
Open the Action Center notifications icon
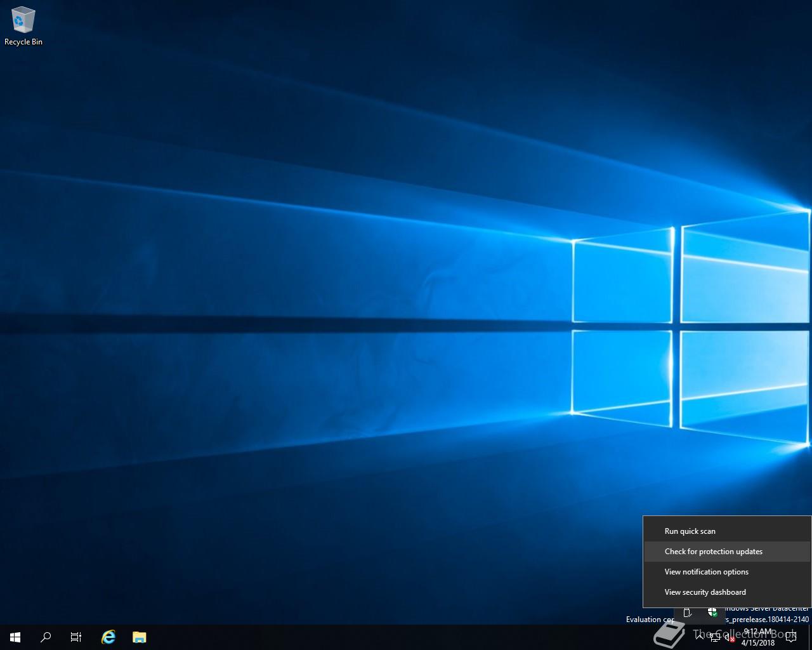pyautogui.click(x=790, y=637)
